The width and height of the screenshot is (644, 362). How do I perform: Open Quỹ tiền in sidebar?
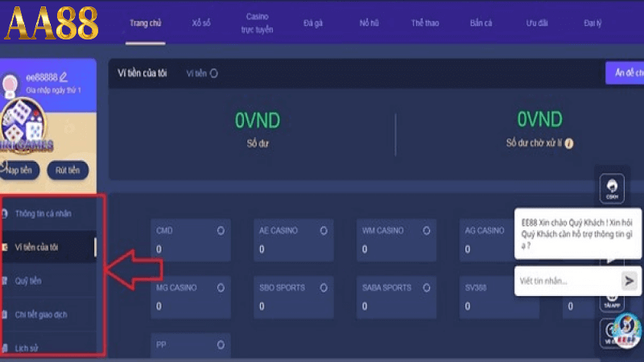48,281
